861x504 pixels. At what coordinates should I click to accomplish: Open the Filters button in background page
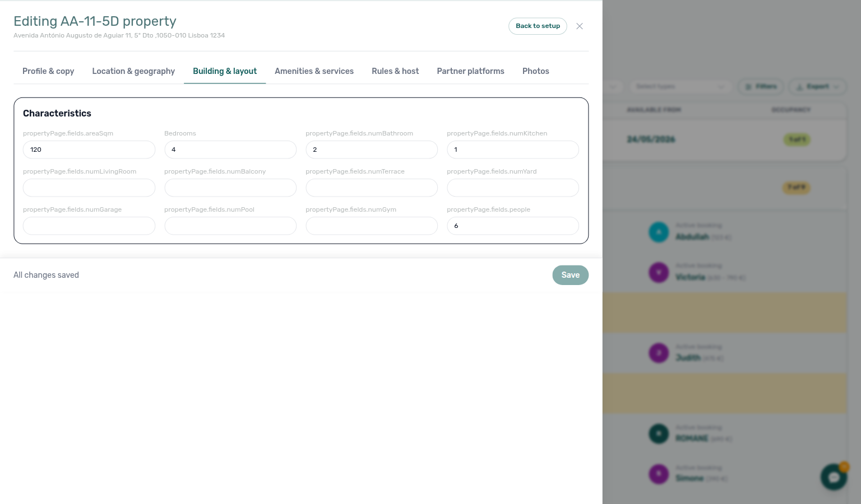(761, 86)
